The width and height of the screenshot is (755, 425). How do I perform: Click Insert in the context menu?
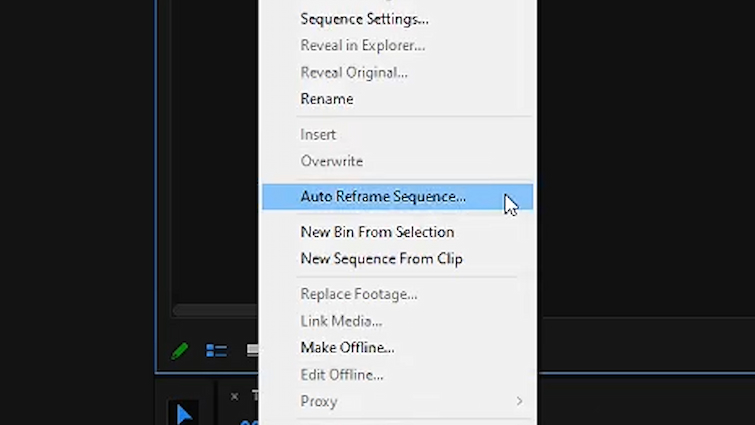318,135
